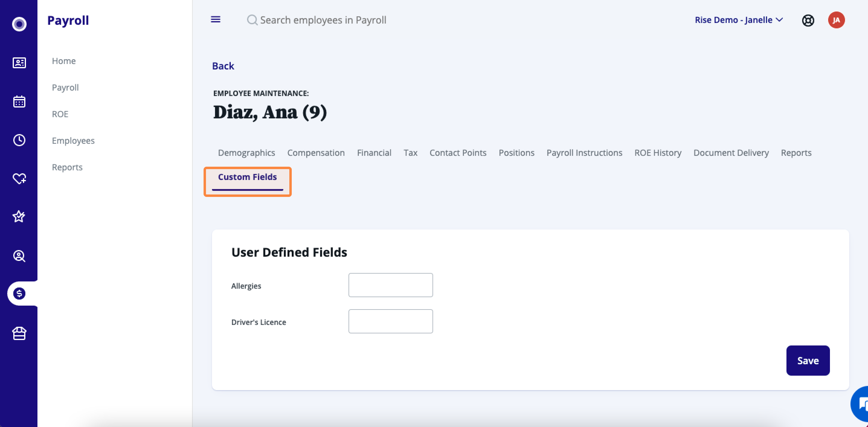The height and width of the screenshot is (427, 868).
Task: Open the heart-plus benefits icon
Action: point(19,178)
